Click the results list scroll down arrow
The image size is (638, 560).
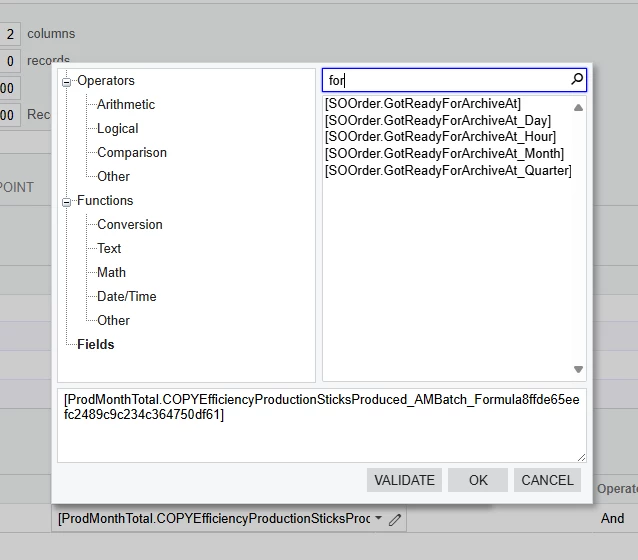click(x=578, y=370)
